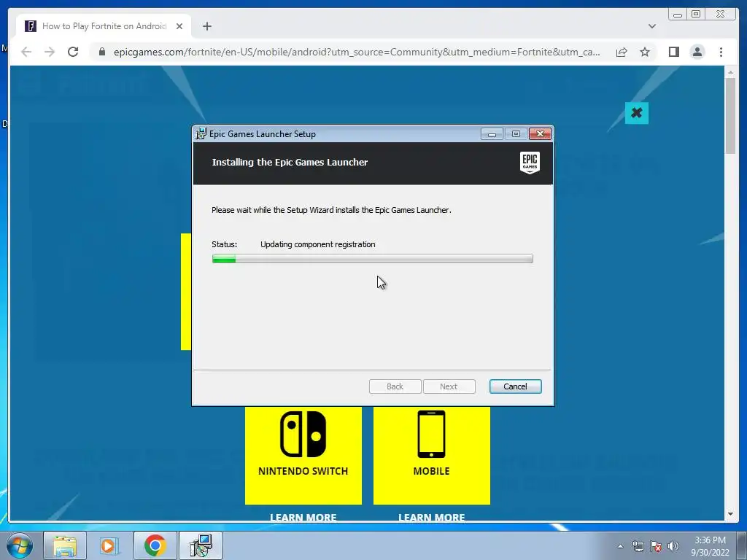Open the Windows Start menu
Image resolution: width=747 pixels, height=560 pixels.
tap(20, 545)
